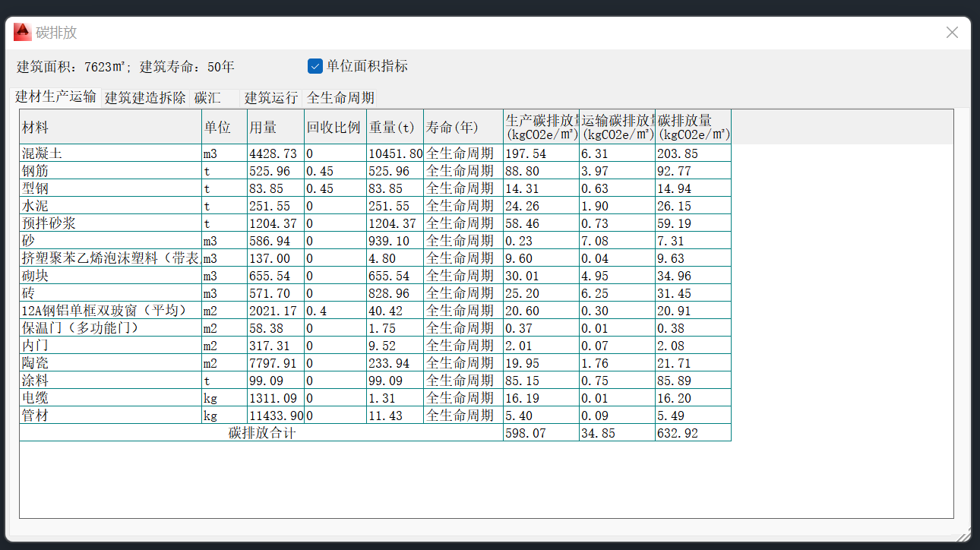Switch to the 建筑建造拆除 tab
Viewport: 980px width, 550px height.
click(x=145, y=98)
